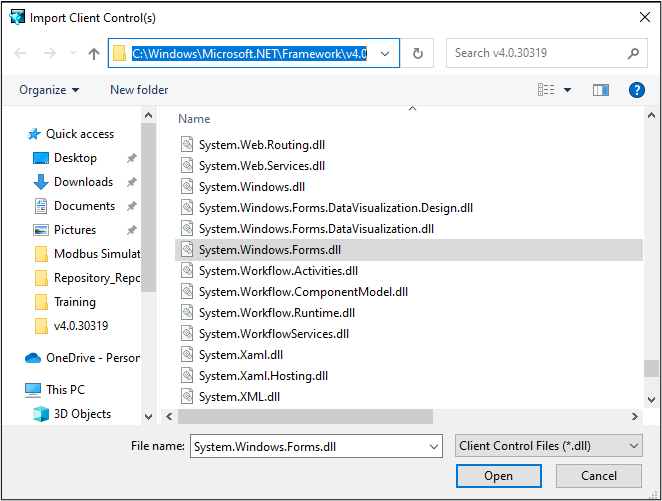Select System.XML.dll
Viewport: 662px width, 501px height.
[239, 397]
